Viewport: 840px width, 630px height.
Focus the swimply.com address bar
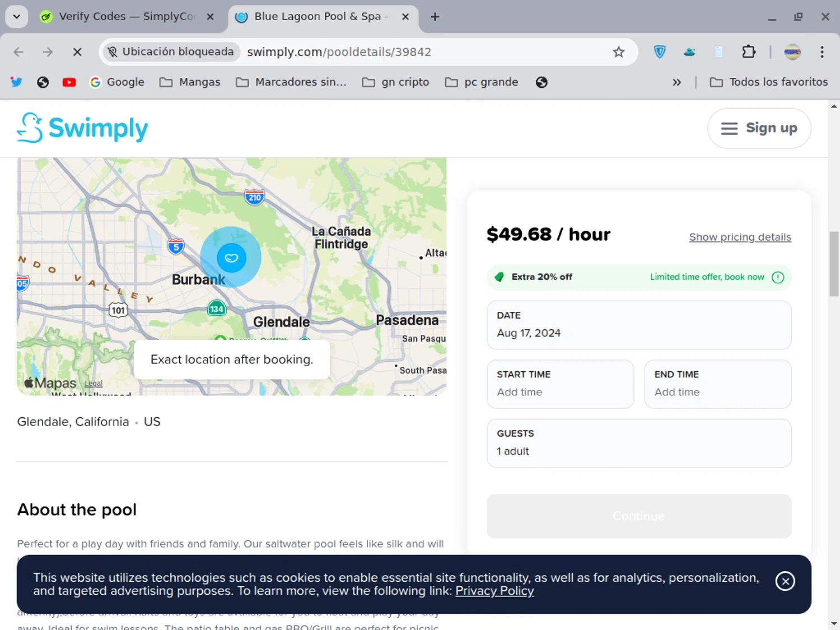click(339, 52)
